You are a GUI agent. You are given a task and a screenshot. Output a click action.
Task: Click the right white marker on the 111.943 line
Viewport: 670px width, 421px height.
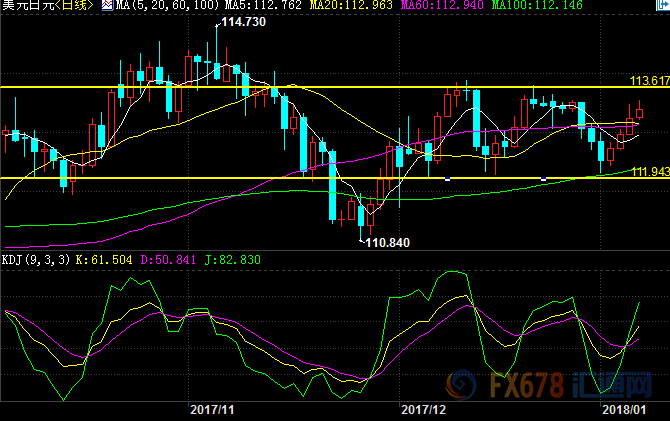click(x=543, y=178)
